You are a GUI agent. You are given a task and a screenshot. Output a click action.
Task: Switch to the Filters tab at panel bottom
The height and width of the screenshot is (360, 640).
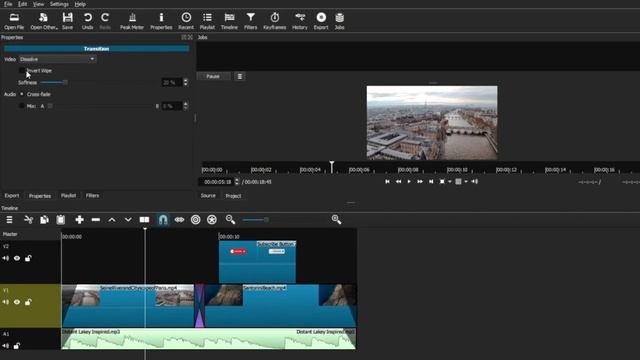[x=93, y=196]
